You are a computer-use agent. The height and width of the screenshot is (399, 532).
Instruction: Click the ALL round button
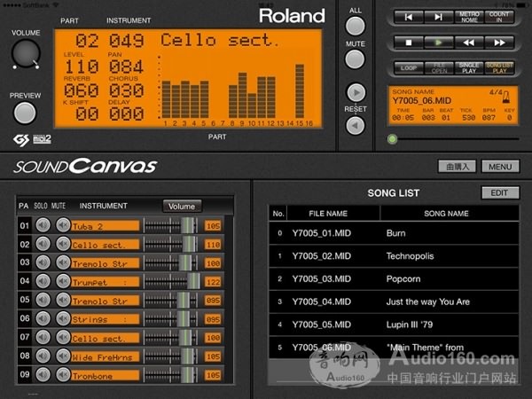(355, 26)
